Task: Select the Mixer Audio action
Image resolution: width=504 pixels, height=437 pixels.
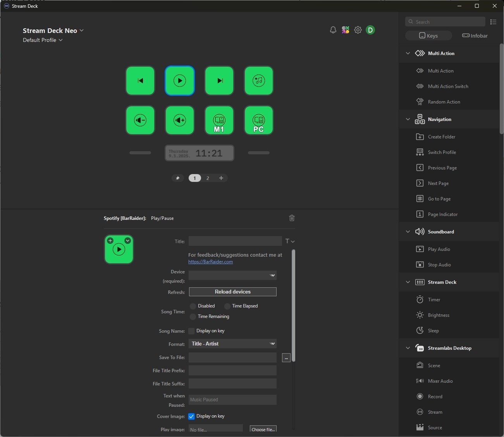Action: coord(440,381)
